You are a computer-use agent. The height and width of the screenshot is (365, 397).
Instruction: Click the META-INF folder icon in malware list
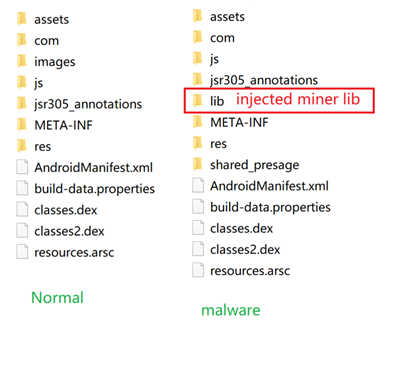(198, 122)
